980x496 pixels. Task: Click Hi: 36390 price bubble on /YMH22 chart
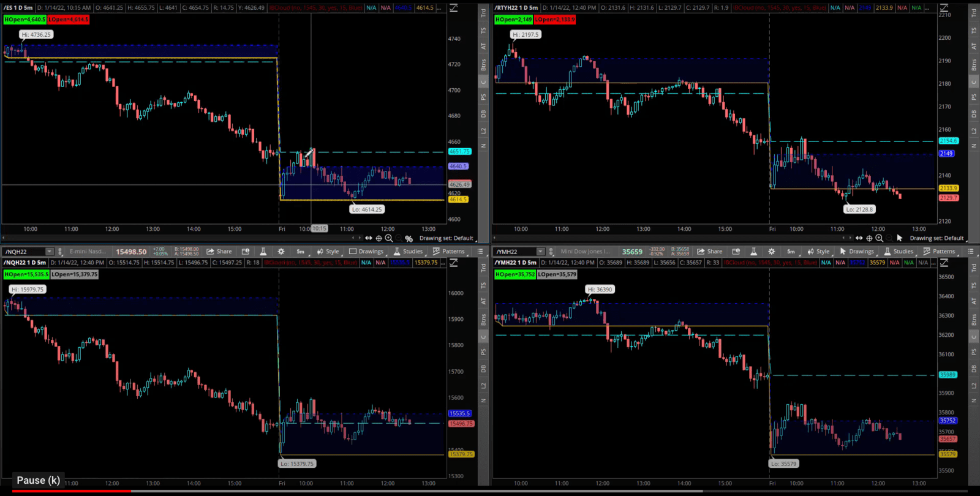click(599, 289)
